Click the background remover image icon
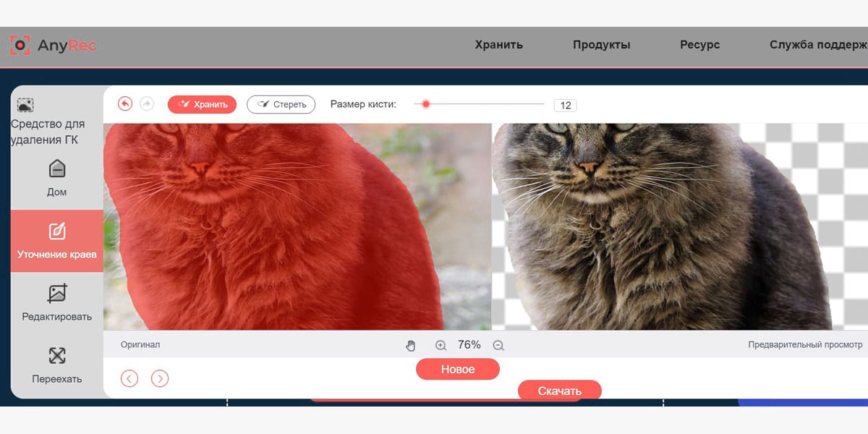 [x=25, y=105]
